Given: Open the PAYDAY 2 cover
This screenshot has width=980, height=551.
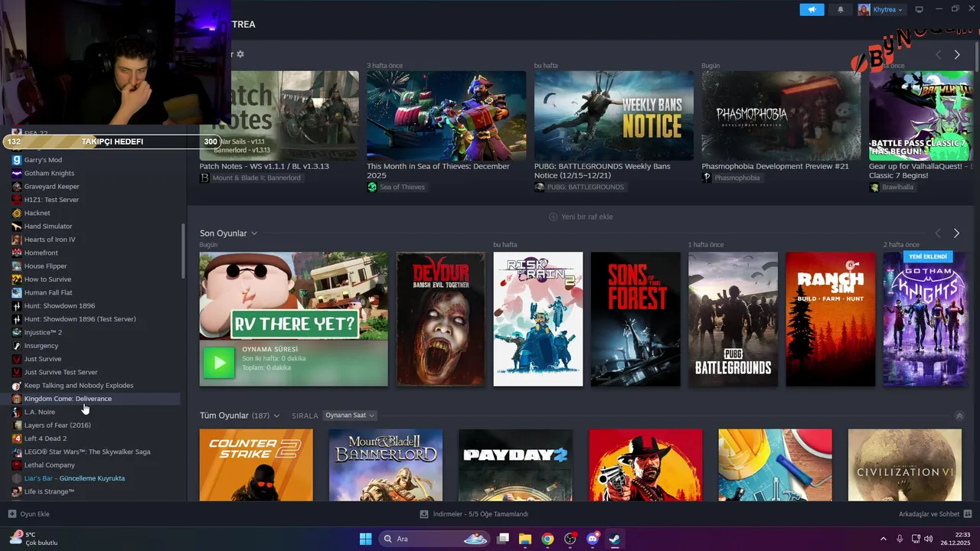Looking at the screenshot, I should 516,465.
